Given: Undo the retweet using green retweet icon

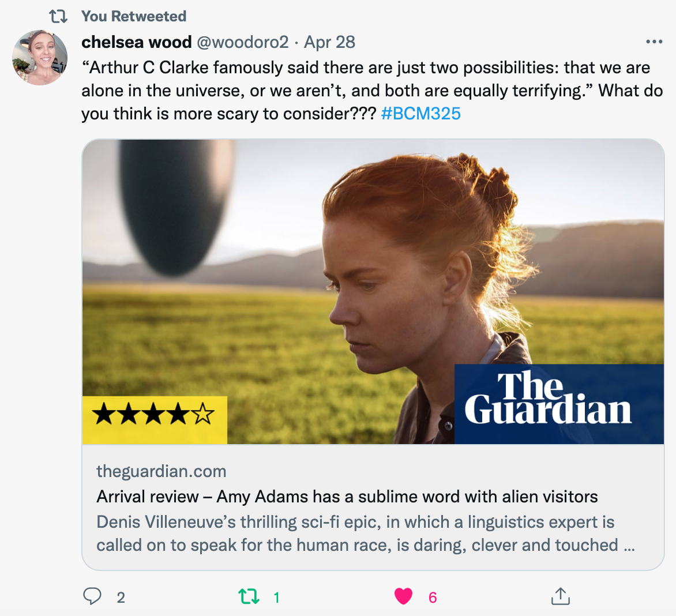Looking at the screenshot, I should [x=249, y=596].
